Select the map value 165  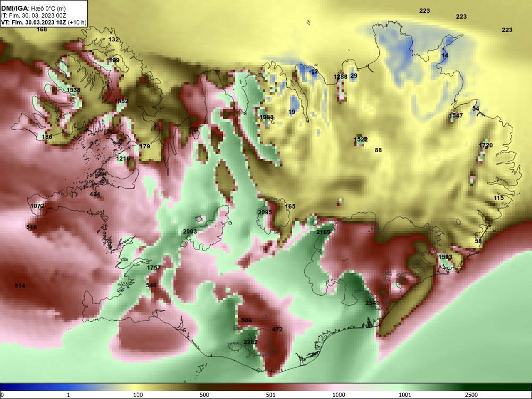coord(290,206)
